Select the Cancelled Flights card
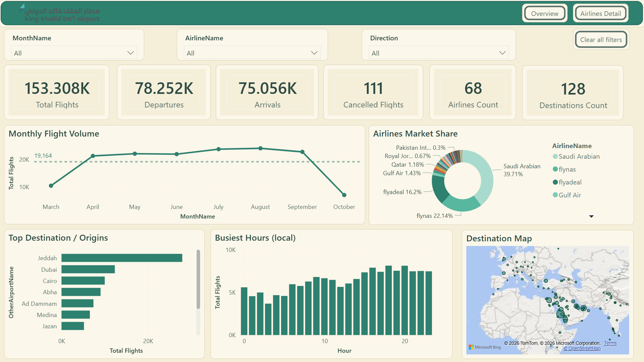644x362 pixels. tap(373, 92)
